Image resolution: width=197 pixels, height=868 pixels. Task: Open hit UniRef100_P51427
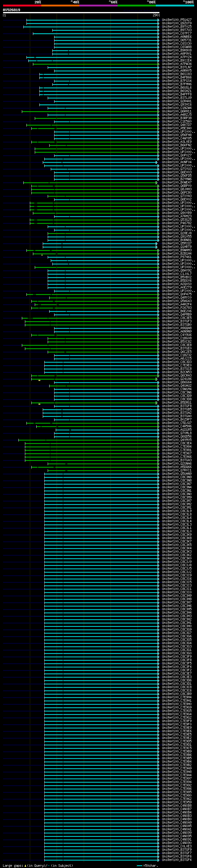pyautogui.click(x=177, y=20)
